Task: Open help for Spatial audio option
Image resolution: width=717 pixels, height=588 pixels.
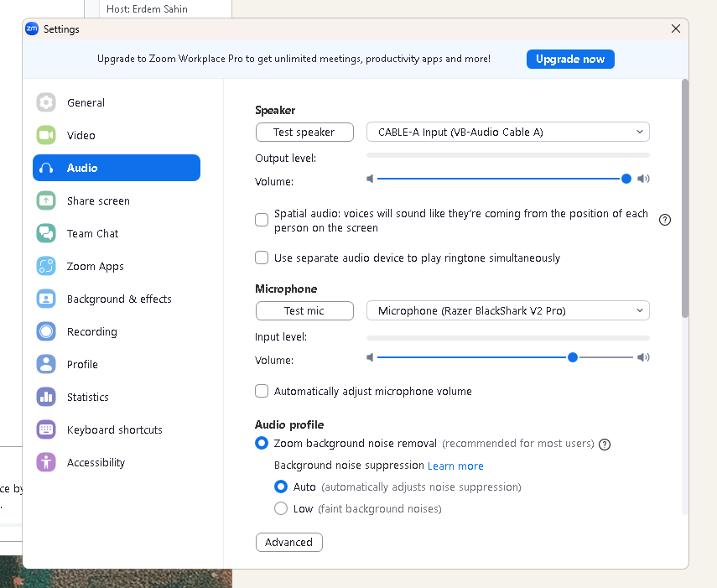Action: [x=665, y=220]
